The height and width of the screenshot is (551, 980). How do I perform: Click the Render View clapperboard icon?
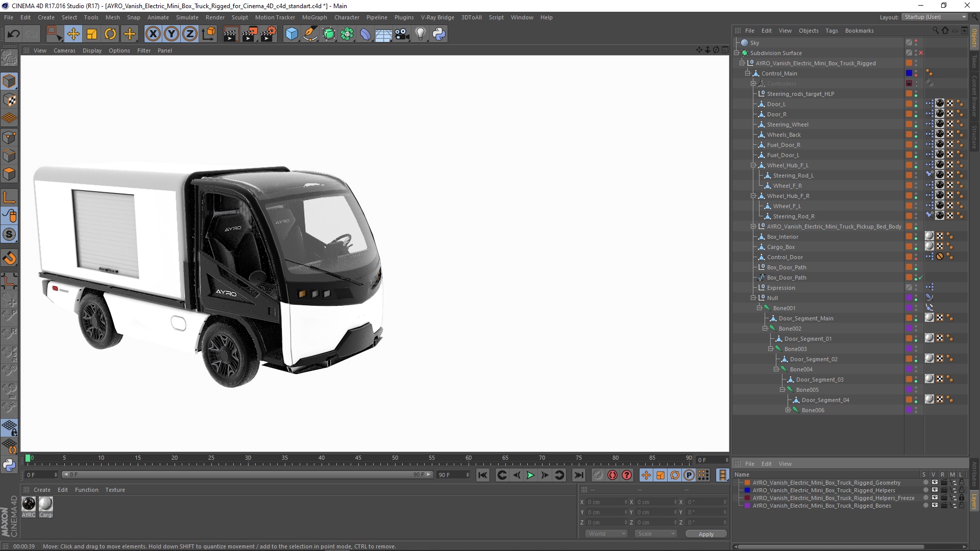pyautogui.click(x=231, y=34)
